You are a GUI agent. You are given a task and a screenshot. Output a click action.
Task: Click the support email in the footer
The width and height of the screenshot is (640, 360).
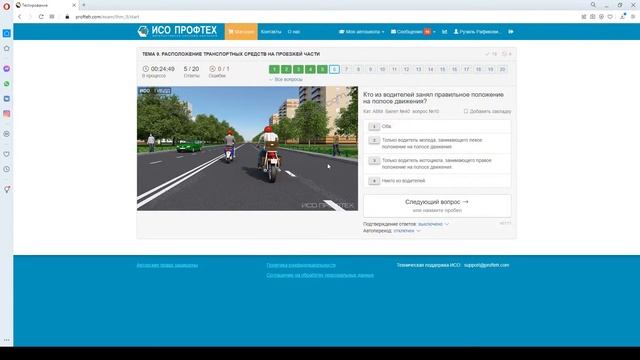point(487,265)
